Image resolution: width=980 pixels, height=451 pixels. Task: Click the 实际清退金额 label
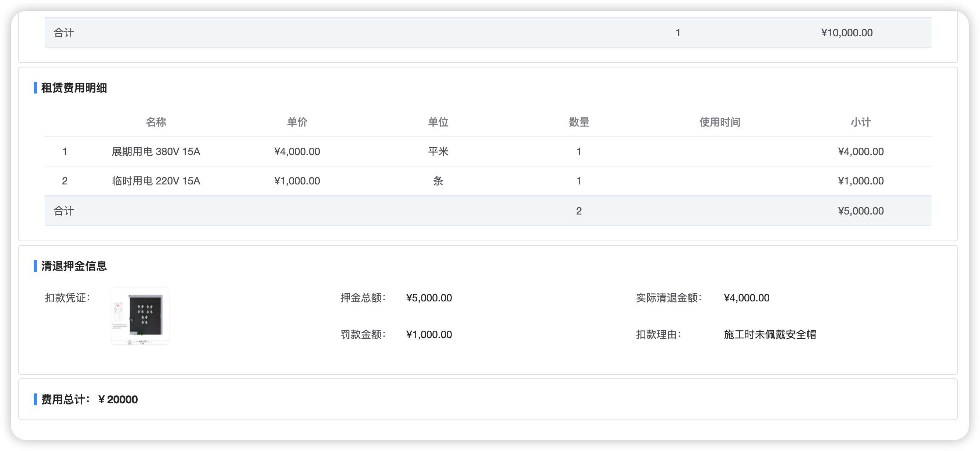tap(669, 298)
